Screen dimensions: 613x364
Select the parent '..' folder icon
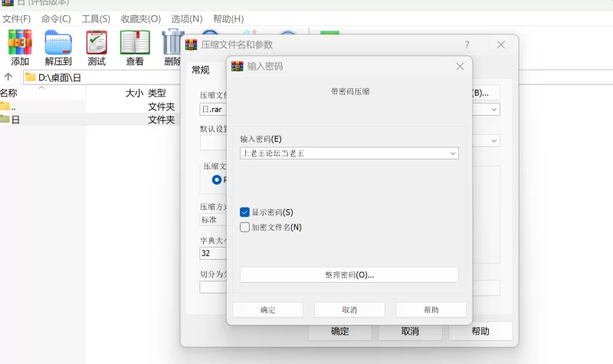point(5,106)
